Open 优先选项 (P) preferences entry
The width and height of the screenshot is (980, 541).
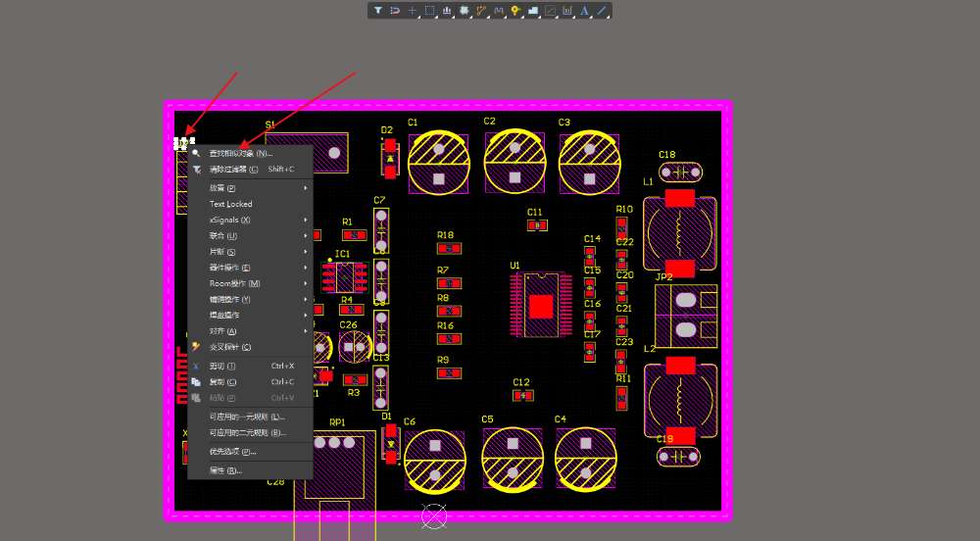[250, 452]
